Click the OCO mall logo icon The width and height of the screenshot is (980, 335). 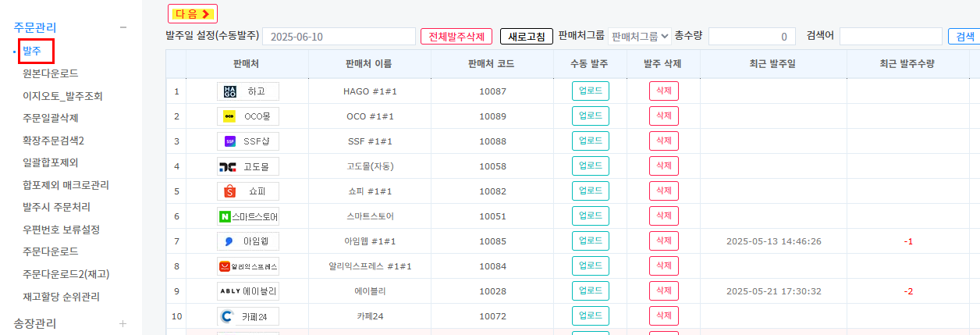click(229, 116)
